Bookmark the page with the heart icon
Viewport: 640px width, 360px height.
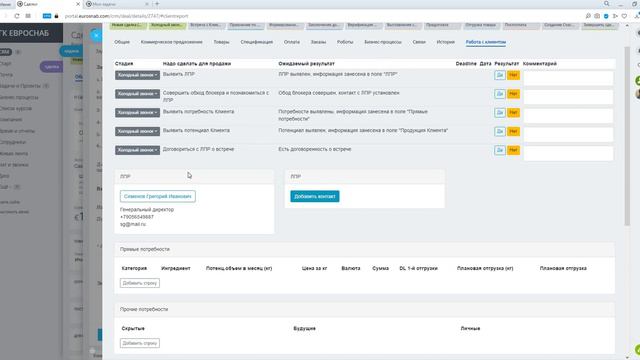click(x=624, y=16)
